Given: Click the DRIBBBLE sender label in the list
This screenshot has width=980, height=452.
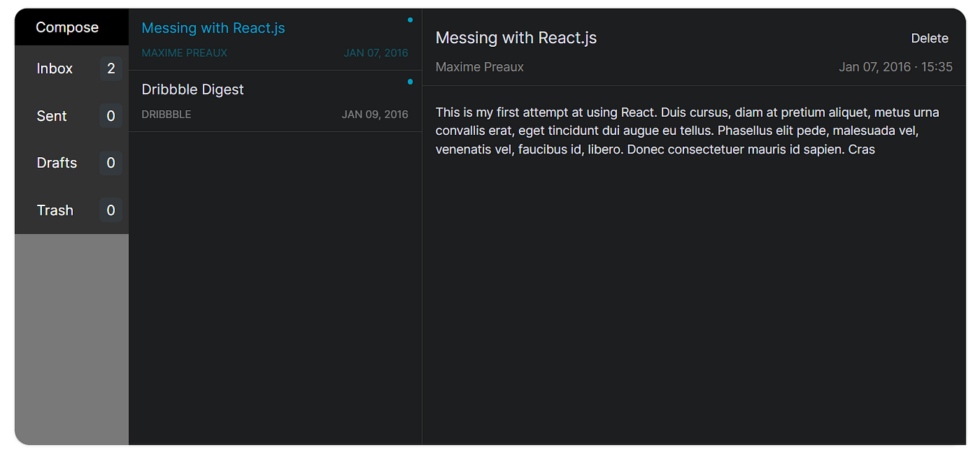Looking at the screenshot, I should tap(166, 114).
